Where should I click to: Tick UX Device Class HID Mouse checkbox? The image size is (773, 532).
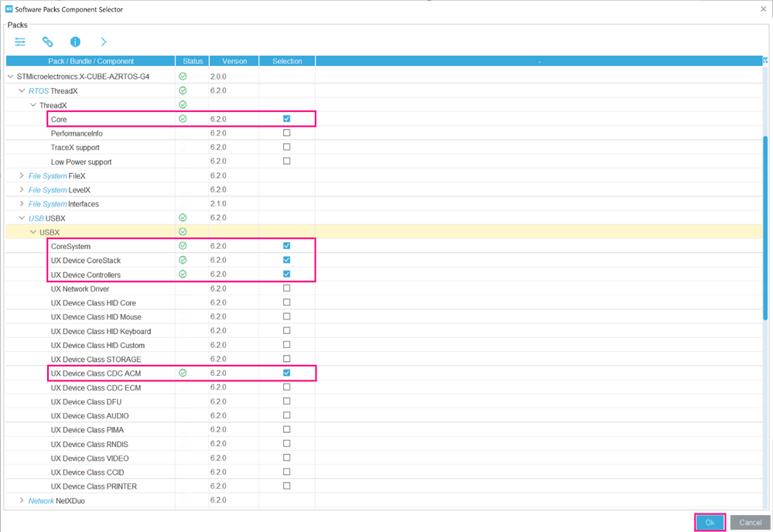287,316
